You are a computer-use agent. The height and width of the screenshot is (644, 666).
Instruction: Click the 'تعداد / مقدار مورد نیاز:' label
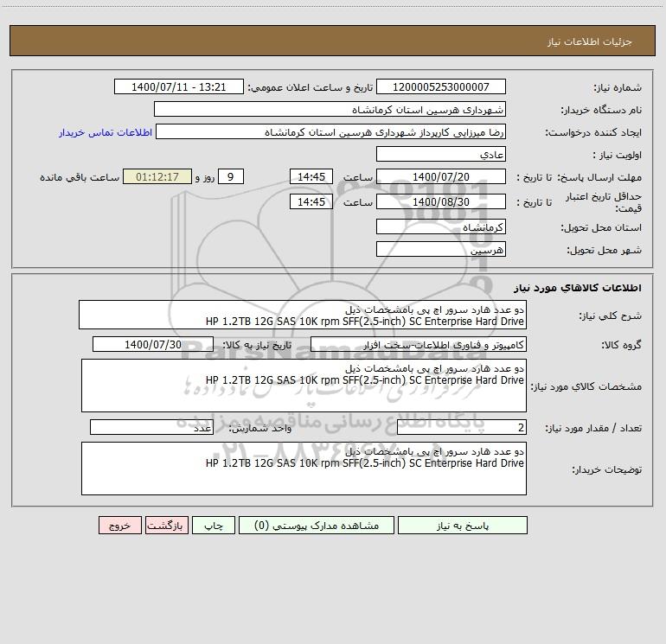(x=593, y=428)
